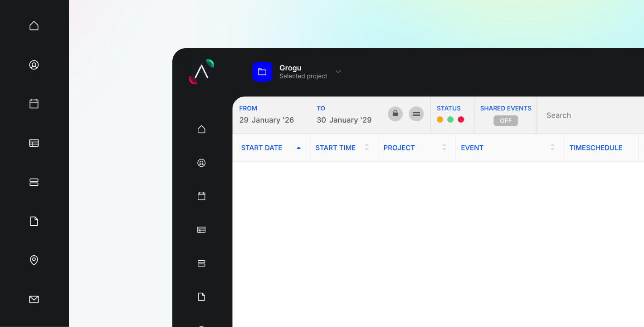Open the mail envelope icon in the sidebar
Image resolution: width=644 pixels, height=327 pixels.
(34, 299)
